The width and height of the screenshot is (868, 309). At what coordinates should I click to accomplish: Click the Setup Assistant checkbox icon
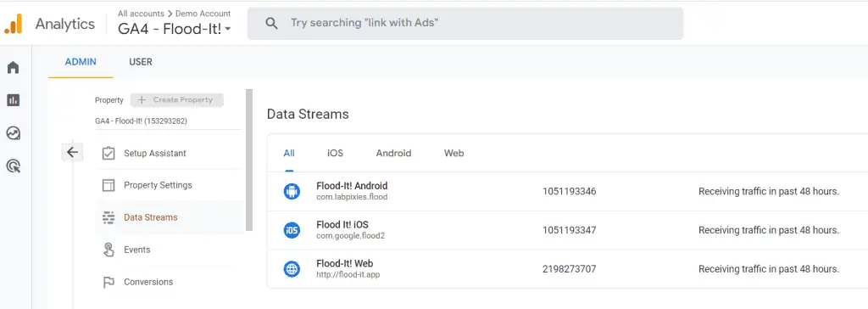point(108,153)
